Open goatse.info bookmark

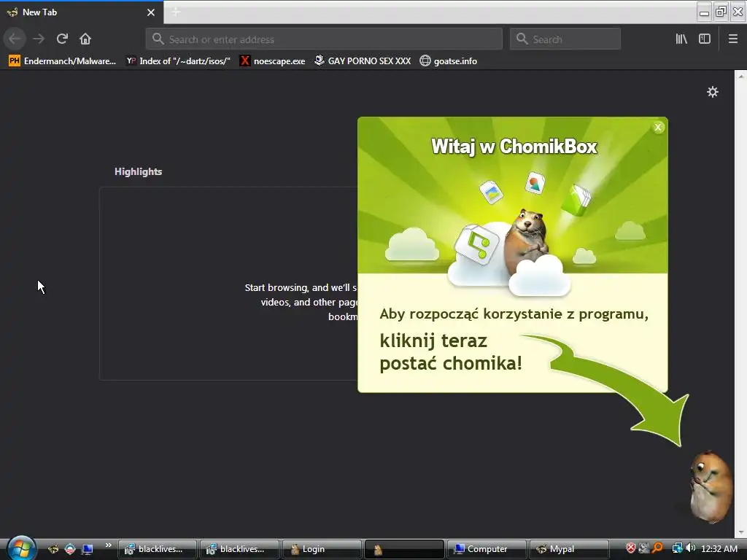[449, 61]
